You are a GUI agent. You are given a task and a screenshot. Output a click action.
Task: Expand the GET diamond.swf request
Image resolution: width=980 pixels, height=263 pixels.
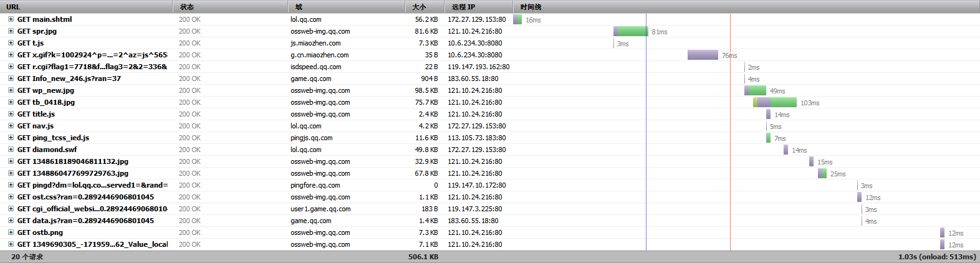[x=11, y=150]
